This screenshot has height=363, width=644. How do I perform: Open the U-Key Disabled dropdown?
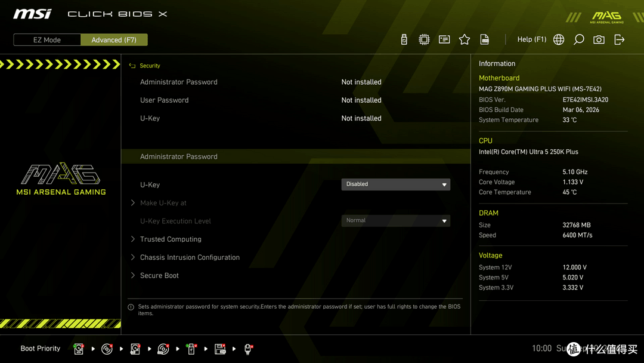pos(395,184)
